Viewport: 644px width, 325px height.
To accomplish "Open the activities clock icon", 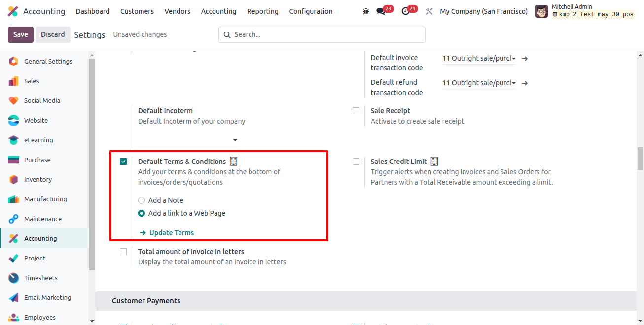I will (406, 11).
